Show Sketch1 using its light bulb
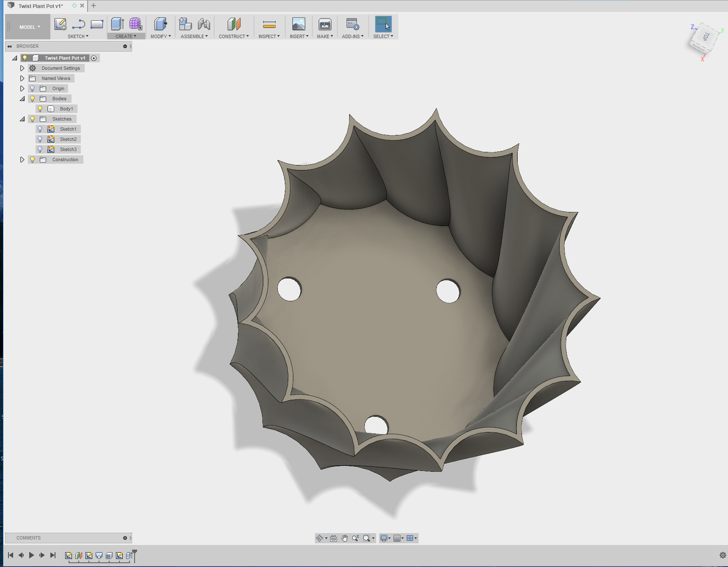 (x=40, y=129)
